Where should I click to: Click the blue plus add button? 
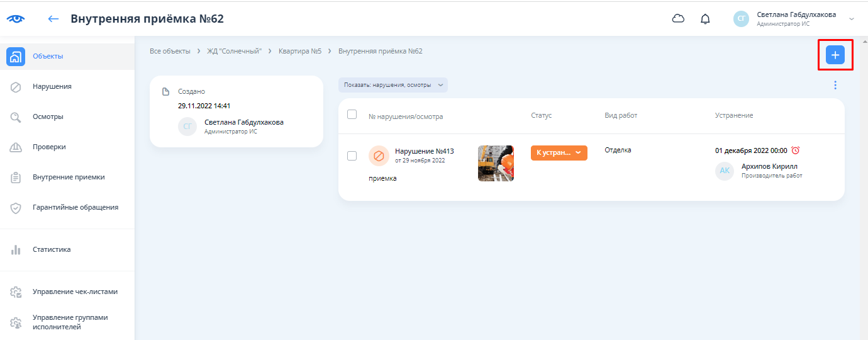(835, 55)
